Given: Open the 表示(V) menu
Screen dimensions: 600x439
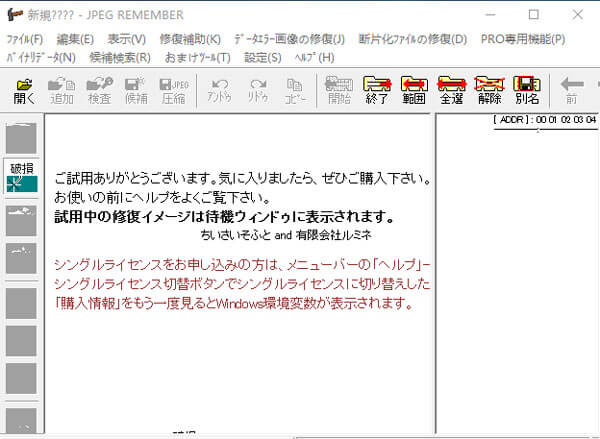Looking at the screenshot, I should pyautogui.click(x=126, y=39).
